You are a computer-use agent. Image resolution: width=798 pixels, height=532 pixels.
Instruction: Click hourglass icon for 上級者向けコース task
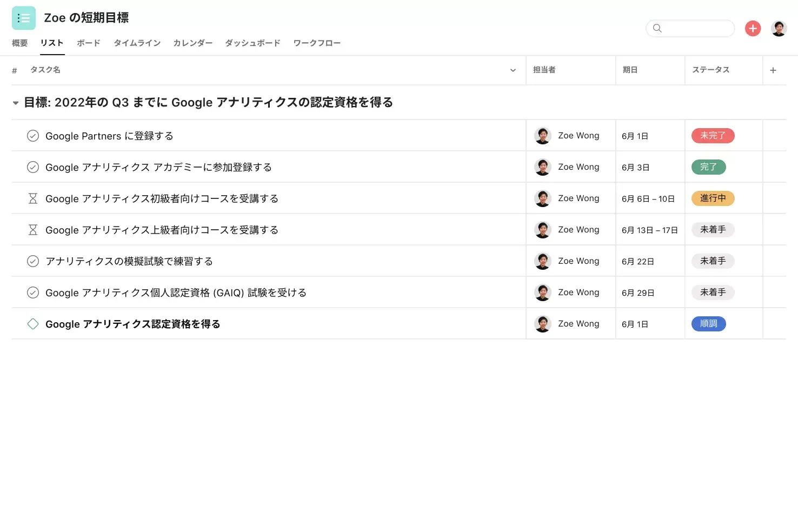tap(33, 230)
